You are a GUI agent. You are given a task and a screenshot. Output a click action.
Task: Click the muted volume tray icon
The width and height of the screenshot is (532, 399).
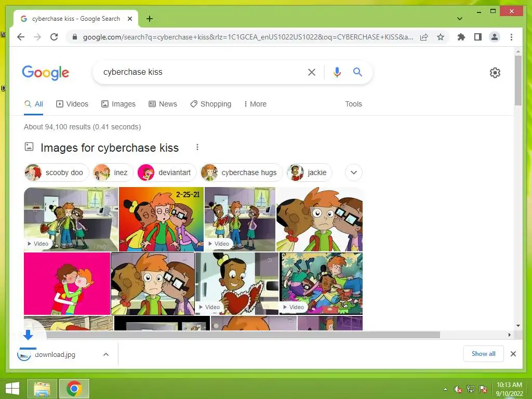[458, 389]
